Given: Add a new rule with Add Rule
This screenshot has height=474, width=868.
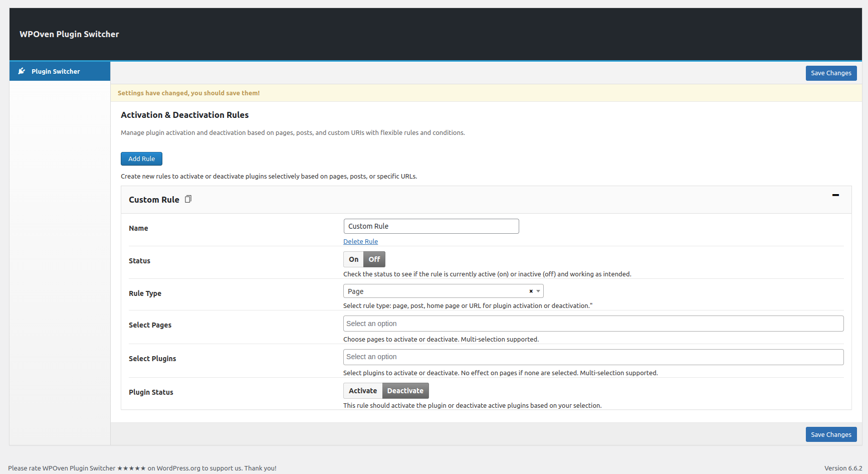Looking at the screenshot, I should pyautogui.click(x=141, y=159).
